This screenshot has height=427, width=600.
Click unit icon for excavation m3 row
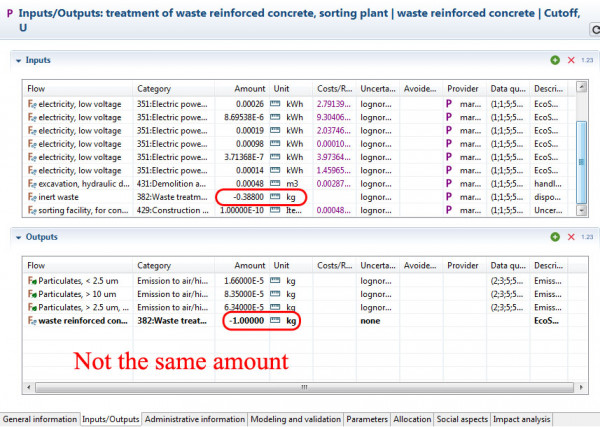coord(275,184)
